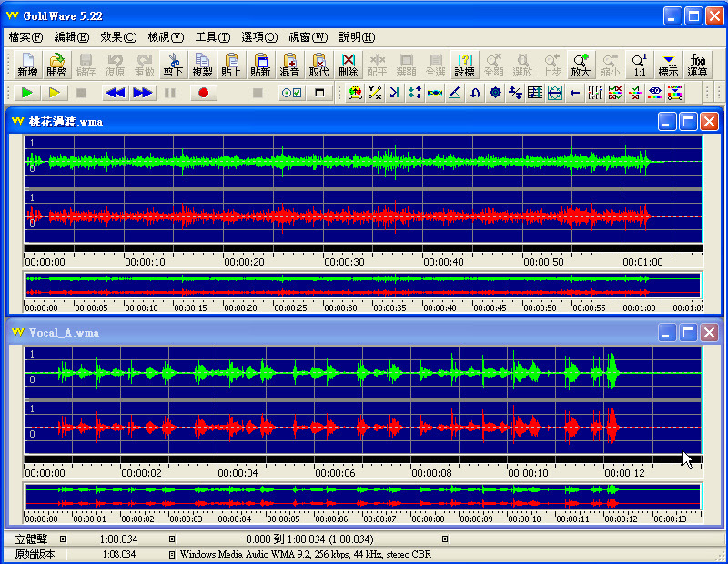Click the 運算 f(x) expression evaluator icon
The width and height of the screenshot is (728, 564).
[x=697, y=65]
